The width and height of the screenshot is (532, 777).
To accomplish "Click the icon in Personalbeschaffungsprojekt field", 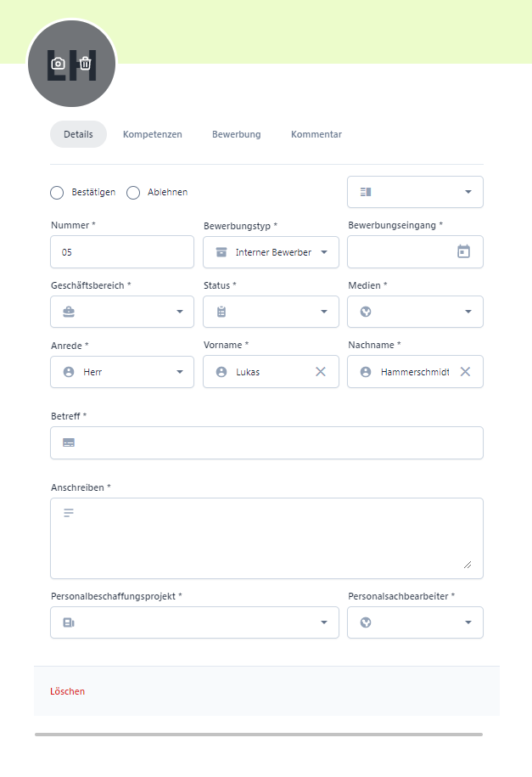I will (x=69, y=622).
